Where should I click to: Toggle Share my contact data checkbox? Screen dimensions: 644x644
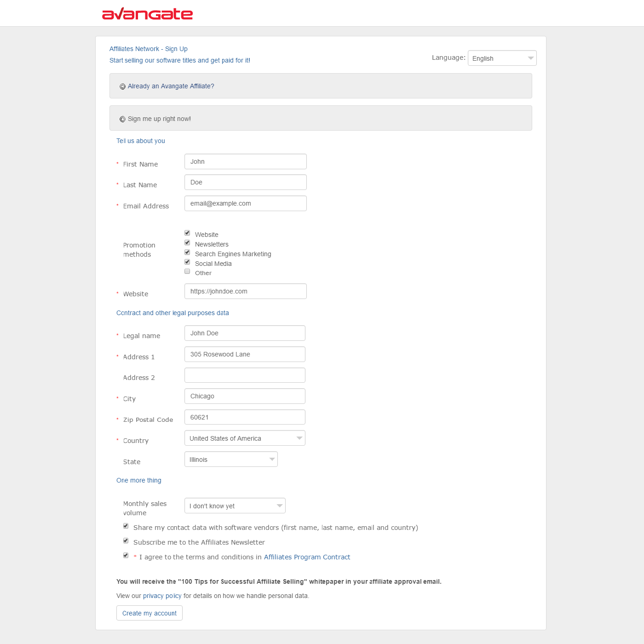(126, 526)
